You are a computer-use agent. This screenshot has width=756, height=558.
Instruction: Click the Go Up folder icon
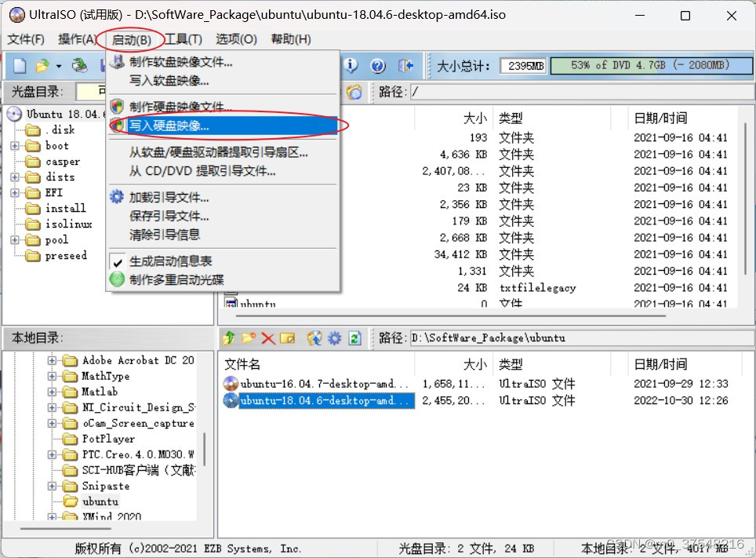pos(229,338)
